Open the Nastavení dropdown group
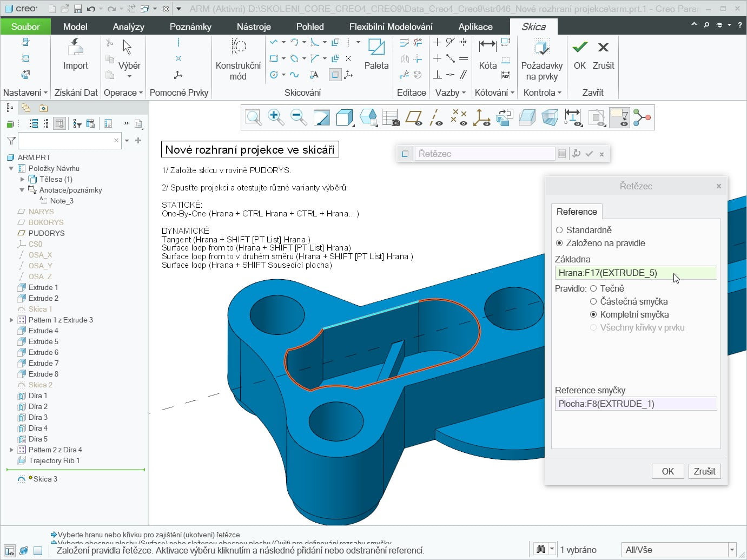The width and height of the screenshot is (747, 560). [25, 93]
